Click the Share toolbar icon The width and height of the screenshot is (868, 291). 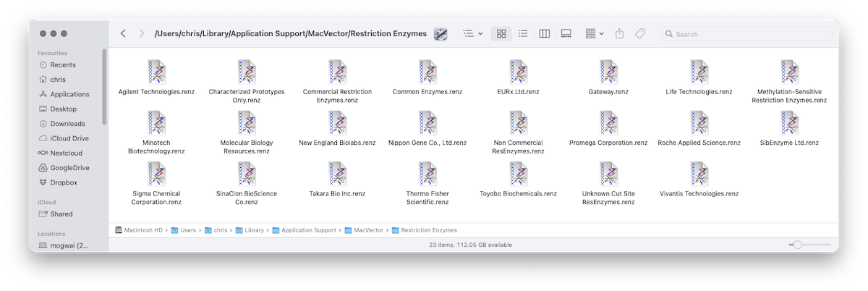[x=619, y=34]
